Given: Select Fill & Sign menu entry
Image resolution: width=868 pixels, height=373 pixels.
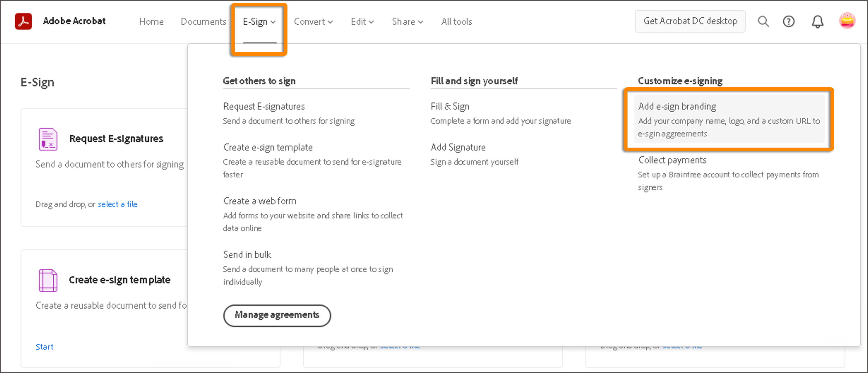Looking at the screenshot, I should (x=450, y=107).
